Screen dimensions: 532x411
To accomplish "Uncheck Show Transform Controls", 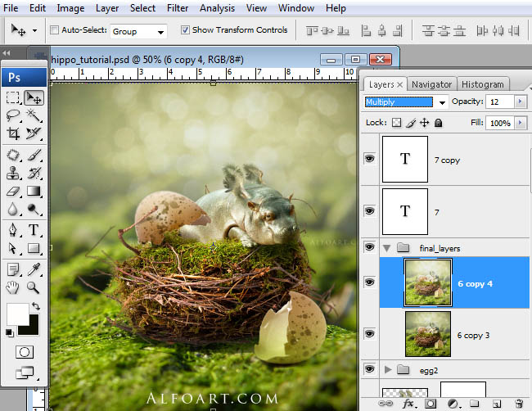I will 185,29.
